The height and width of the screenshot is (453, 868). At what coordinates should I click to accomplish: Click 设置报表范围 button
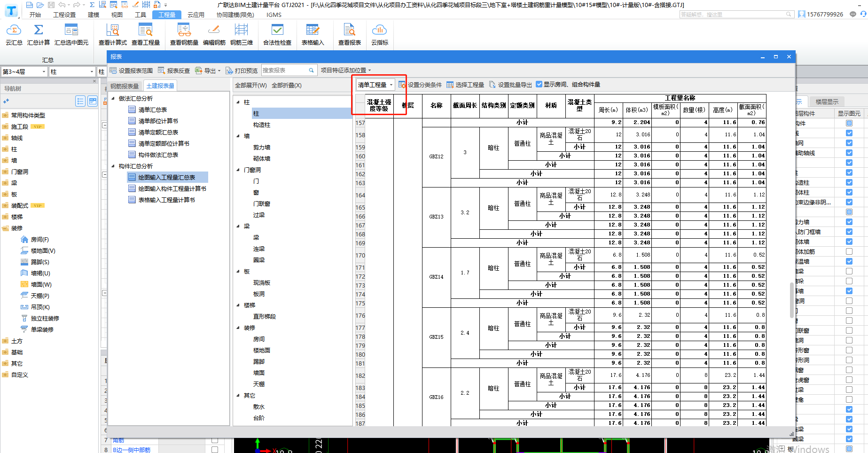[131, 70]
